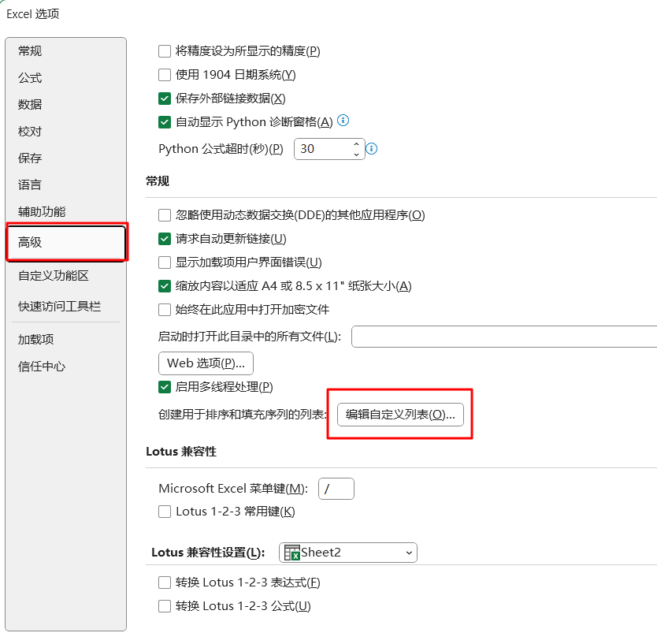Enable Lotus 1-2-3 常用键 checkbox

(165, 512)
